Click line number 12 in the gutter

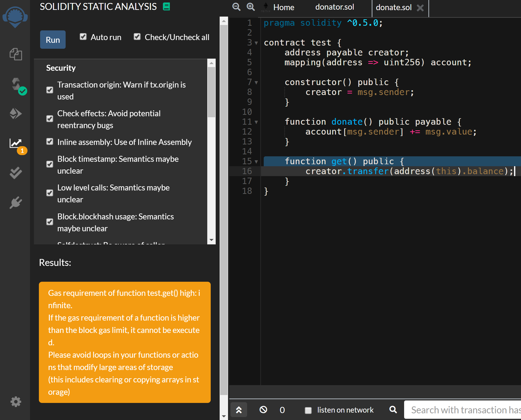[x=247, y=132]
